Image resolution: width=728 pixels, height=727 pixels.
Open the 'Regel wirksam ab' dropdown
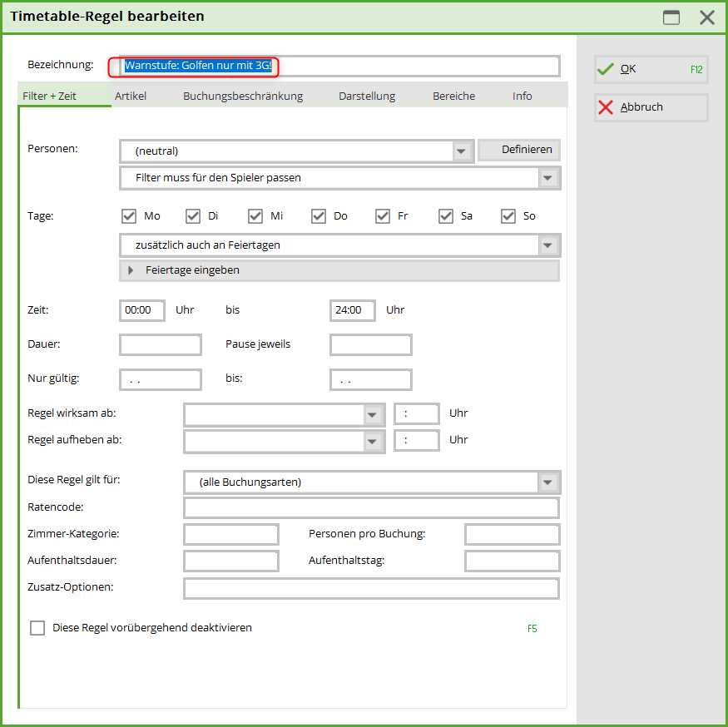tap(372, 413)
